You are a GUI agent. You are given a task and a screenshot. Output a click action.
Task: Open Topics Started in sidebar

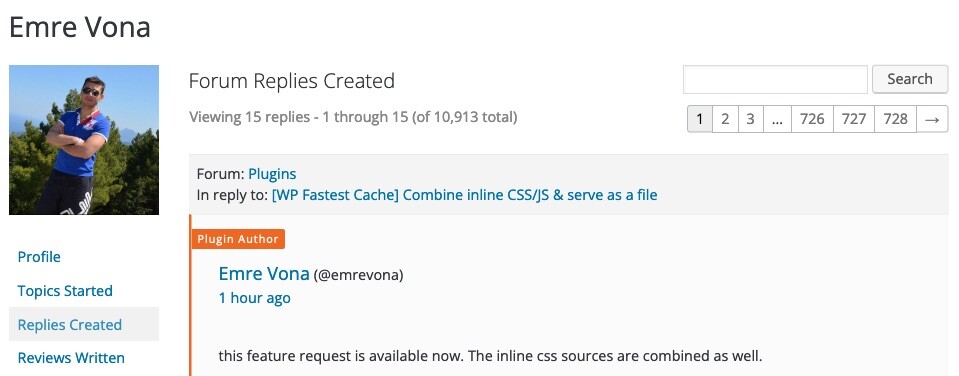(x=65, y=290)
